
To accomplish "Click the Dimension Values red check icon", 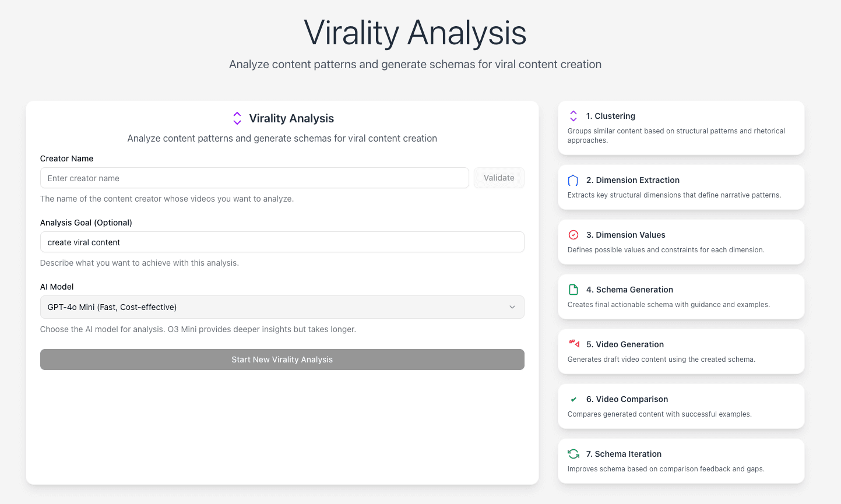I will pos(573,235).
